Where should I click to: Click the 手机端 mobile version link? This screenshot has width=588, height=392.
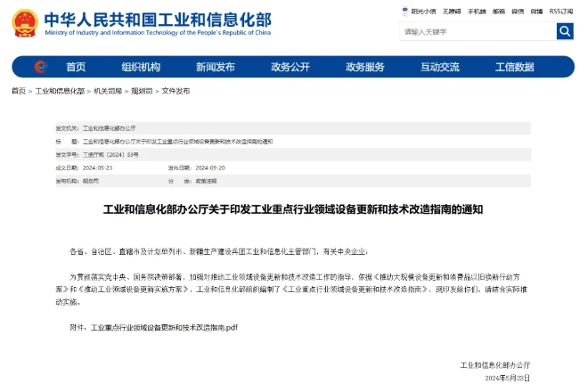click(x=477, y=12)
